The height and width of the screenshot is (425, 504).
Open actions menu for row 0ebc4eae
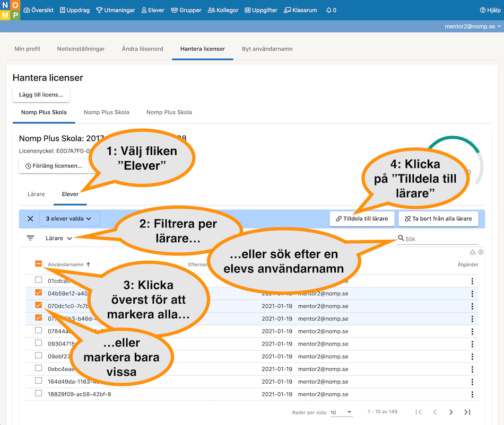472,369
